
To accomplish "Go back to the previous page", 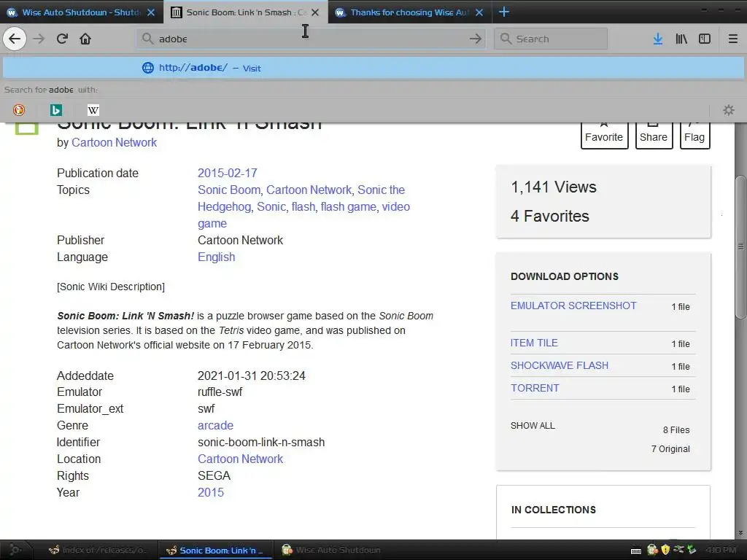I will click(15, 39).
